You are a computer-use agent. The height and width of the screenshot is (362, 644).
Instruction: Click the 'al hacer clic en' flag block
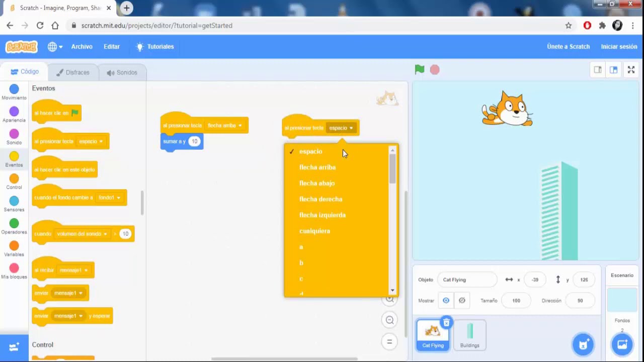[x=56, y=112]
